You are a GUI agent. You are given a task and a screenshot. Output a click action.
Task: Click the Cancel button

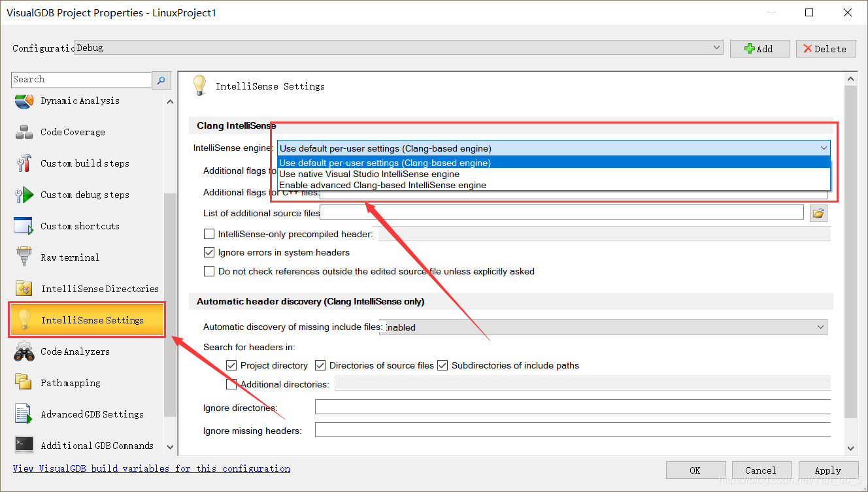[x=761, y=470]
